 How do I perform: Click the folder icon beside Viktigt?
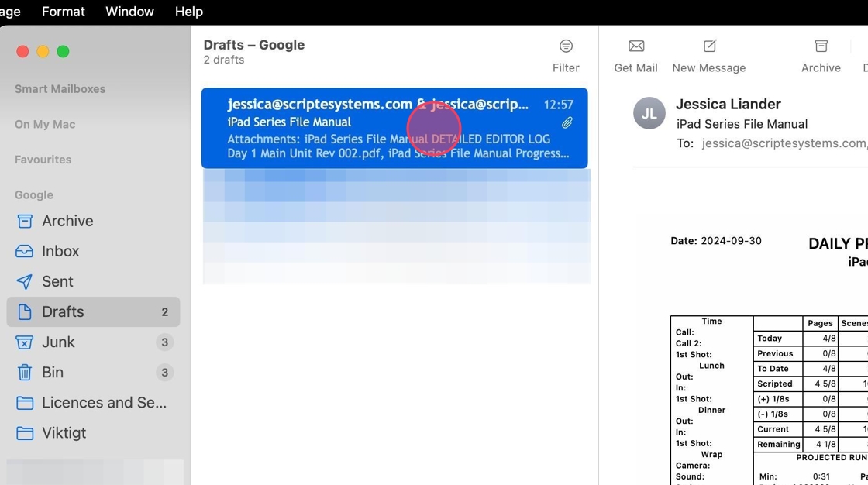click(x=24, y=433)
